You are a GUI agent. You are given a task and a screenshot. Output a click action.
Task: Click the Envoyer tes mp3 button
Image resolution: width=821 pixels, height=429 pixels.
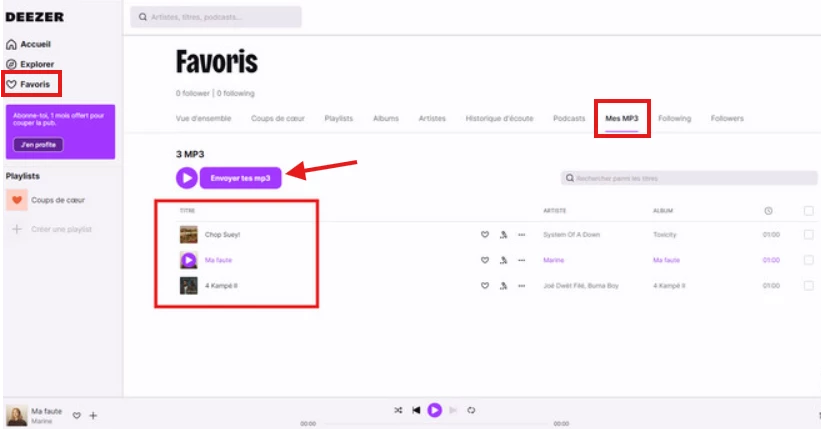[240, 178]
